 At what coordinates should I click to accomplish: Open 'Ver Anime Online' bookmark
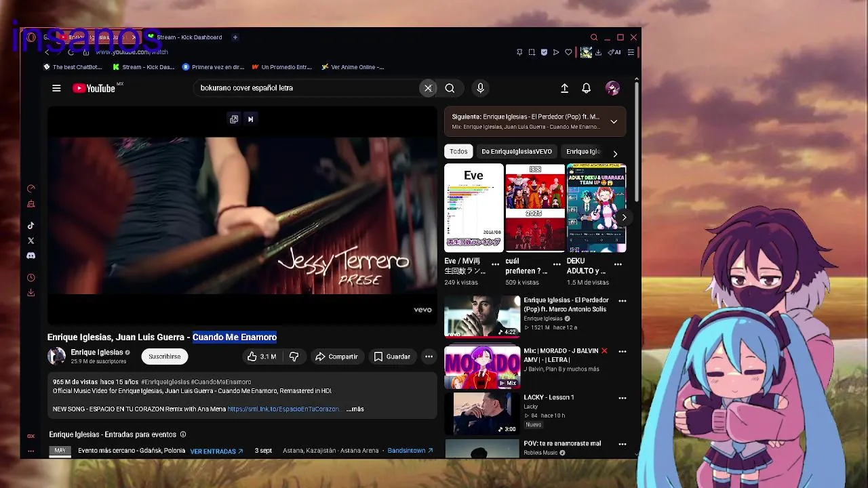pyautogui.click(x=353, y=67)
